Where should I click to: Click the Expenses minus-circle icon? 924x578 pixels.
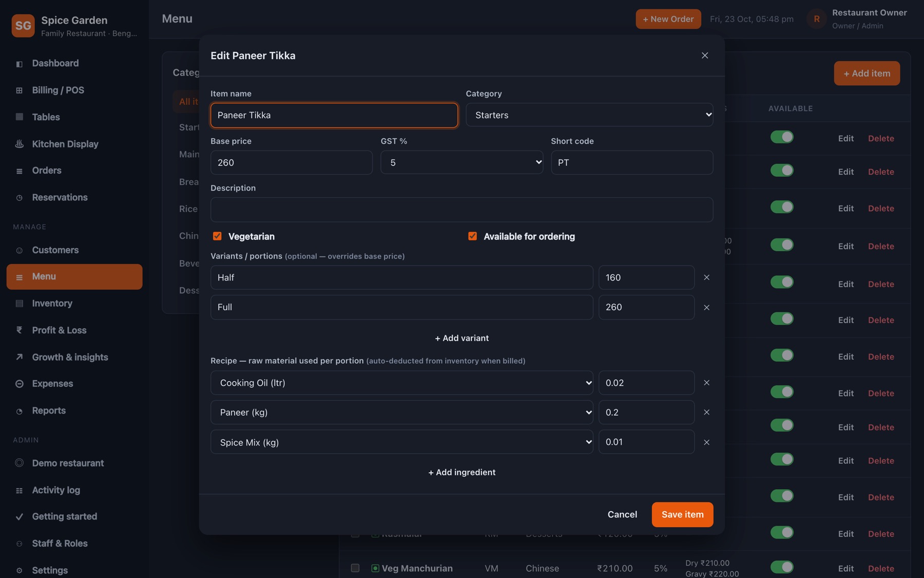point(20,384)
